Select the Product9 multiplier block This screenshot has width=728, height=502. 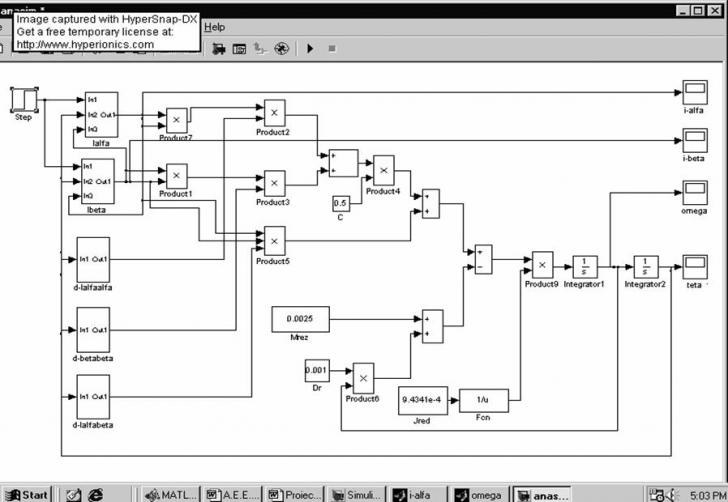(541, 265)
